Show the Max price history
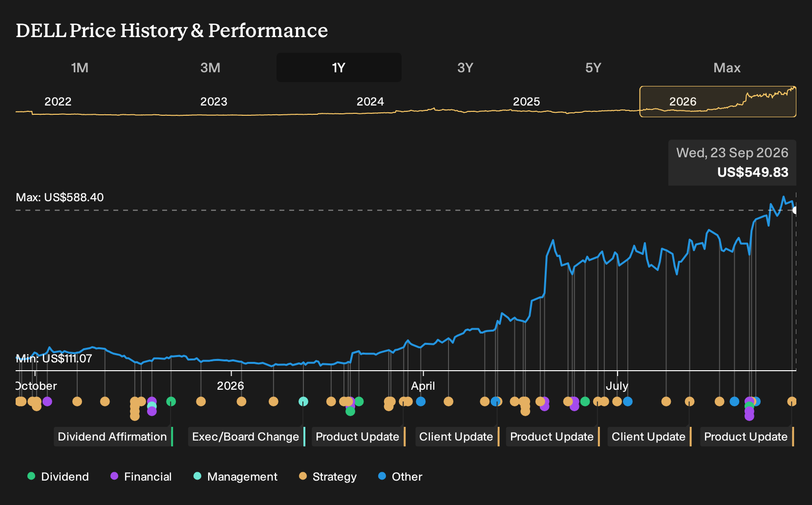Viewport: 812px width, 505px height. click(x=727, y=67)
